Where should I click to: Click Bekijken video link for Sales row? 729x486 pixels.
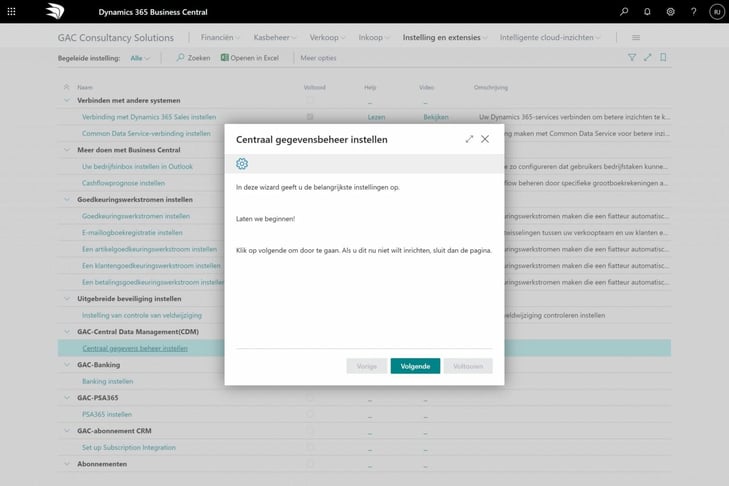(x=436, y=117)
